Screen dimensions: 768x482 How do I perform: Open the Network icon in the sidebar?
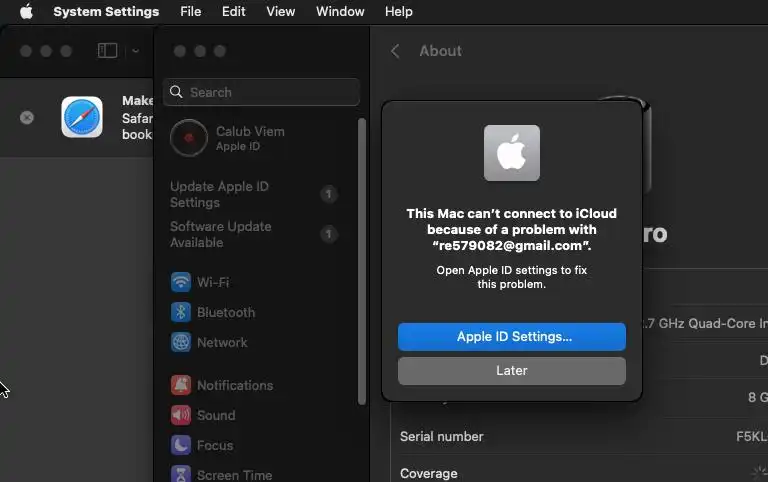(x=181, y=342)
